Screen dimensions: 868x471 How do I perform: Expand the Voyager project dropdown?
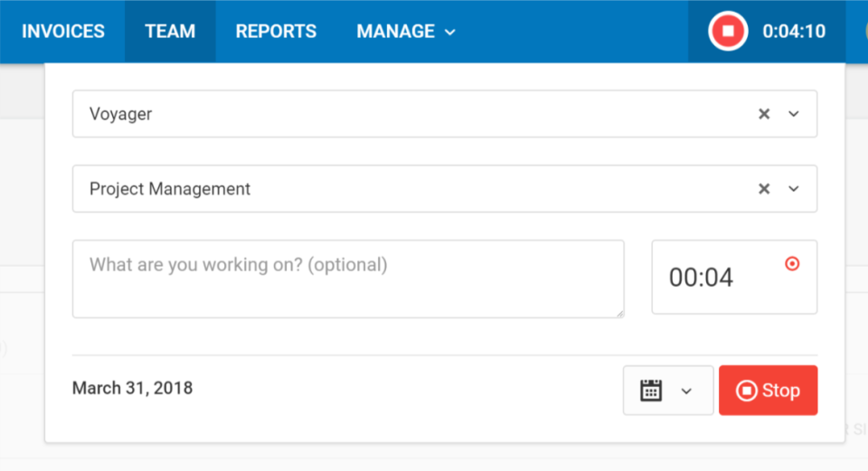point(794,114)
